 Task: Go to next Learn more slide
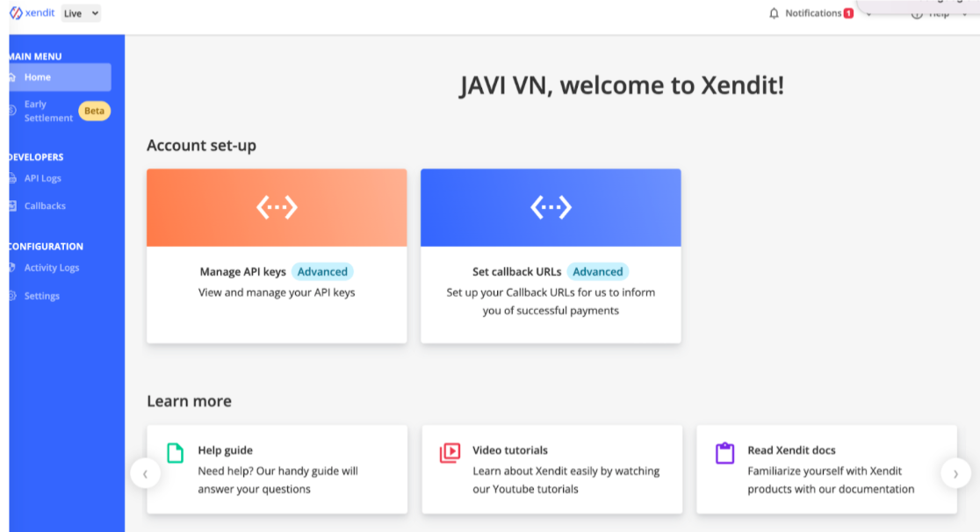pos(955,474)
